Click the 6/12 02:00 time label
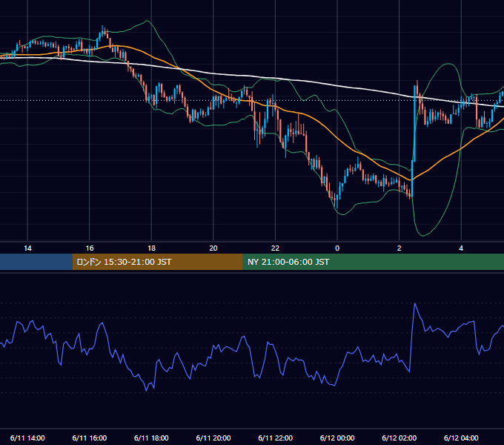 [x=399, y=438]
